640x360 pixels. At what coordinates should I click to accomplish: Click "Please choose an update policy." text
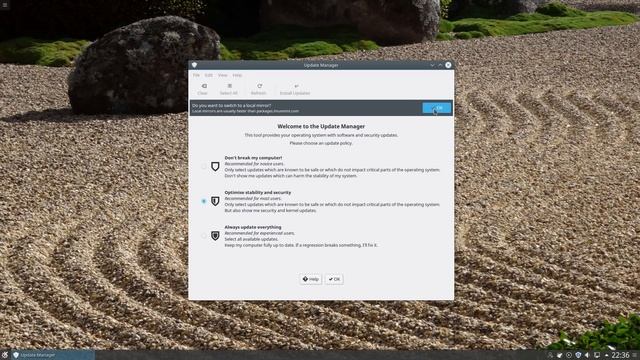321,143
